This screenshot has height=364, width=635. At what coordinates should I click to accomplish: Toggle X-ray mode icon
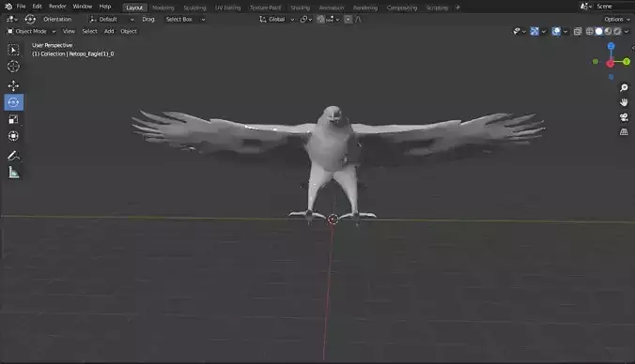(578, 31)
